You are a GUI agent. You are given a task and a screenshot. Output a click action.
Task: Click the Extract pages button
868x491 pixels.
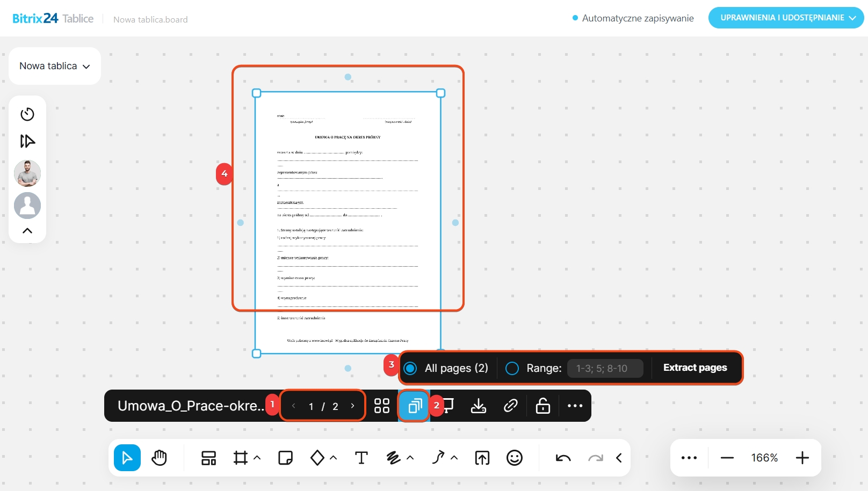coord(695,368)
